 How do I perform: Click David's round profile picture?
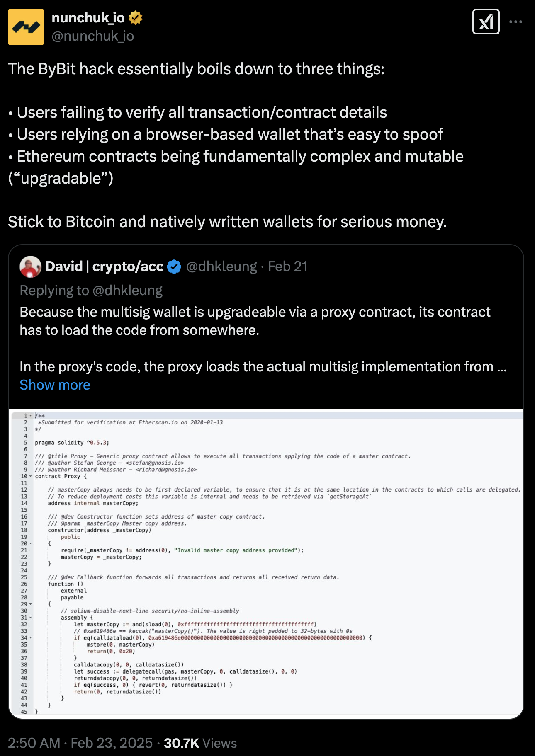click(30, 267)
